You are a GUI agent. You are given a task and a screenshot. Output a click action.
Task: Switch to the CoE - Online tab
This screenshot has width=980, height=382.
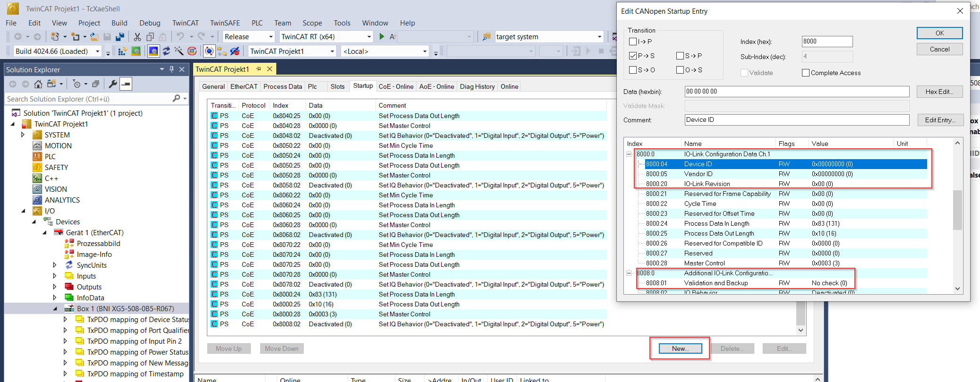(x=396, y=86)
